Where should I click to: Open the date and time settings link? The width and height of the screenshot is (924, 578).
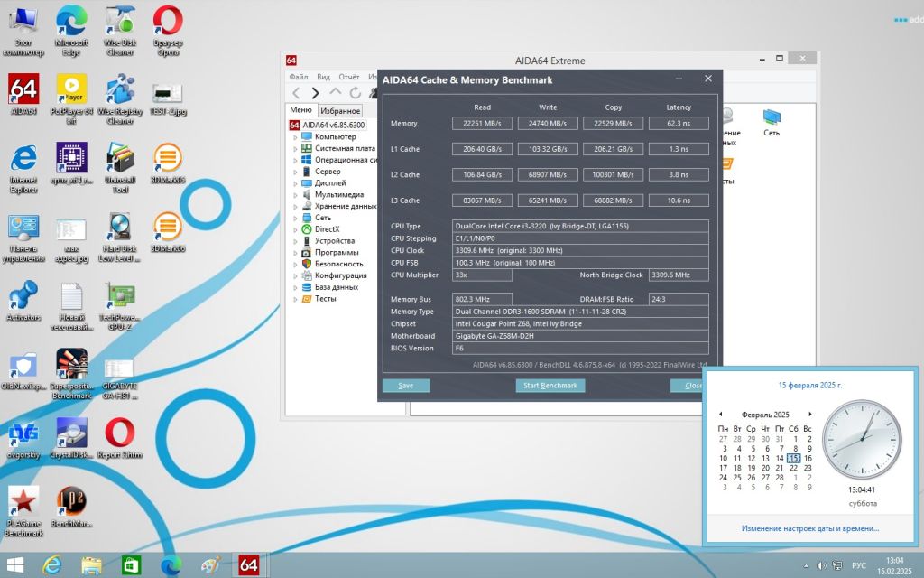tap(810, 528)
